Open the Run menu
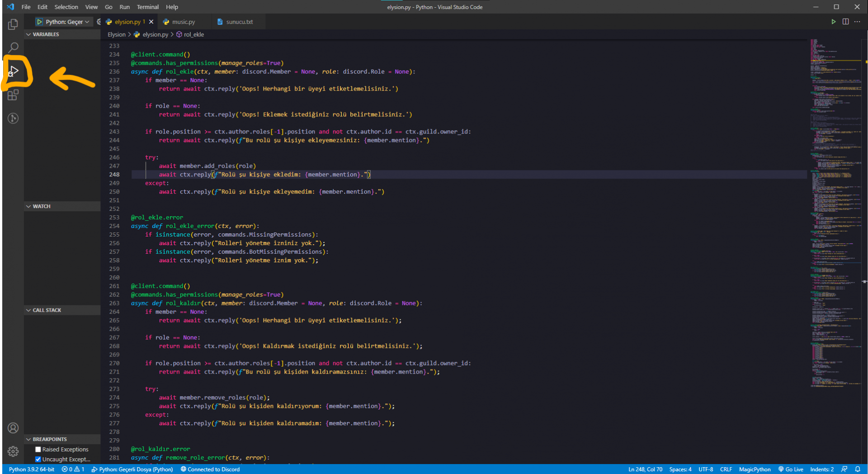Viewport: 868px width, 474px height. (x=124, y=7)
